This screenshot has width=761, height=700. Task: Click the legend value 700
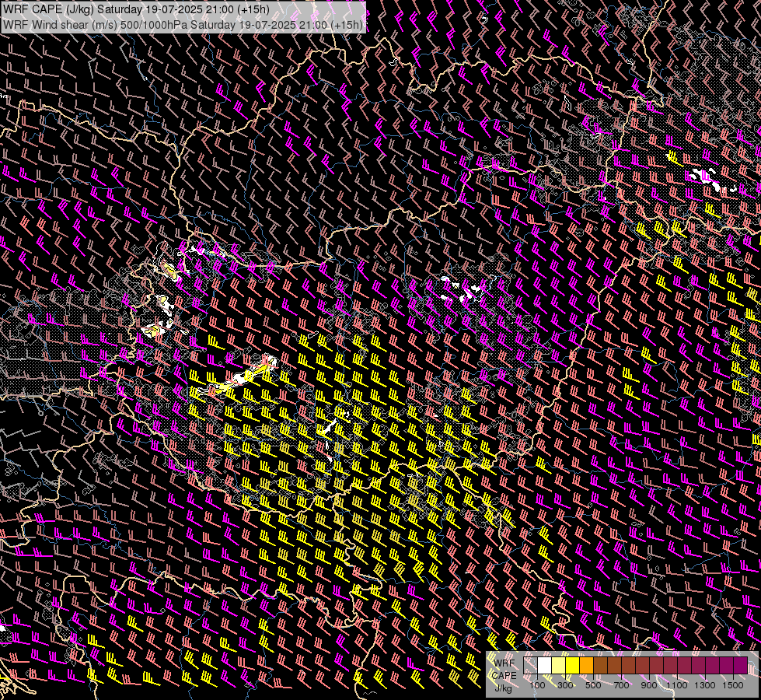[x=621, y=685]
